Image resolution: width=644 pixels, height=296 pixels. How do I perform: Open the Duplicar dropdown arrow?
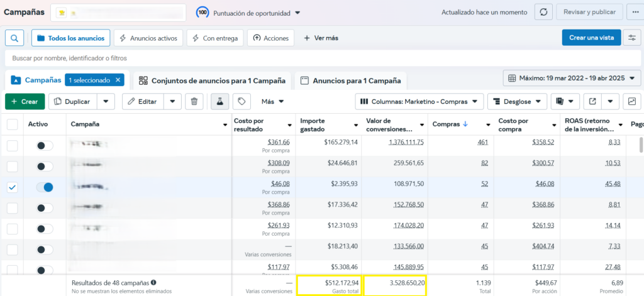point(106,101)
